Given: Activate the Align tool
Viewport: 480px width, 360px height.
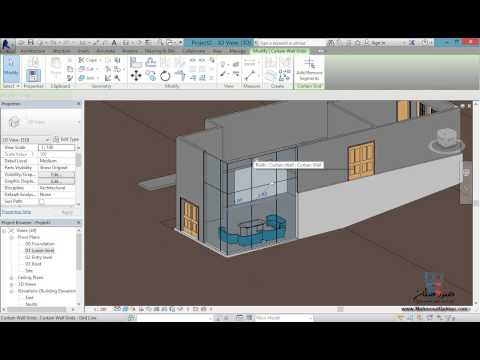Looking at the screenshot, I should (136, 62).
